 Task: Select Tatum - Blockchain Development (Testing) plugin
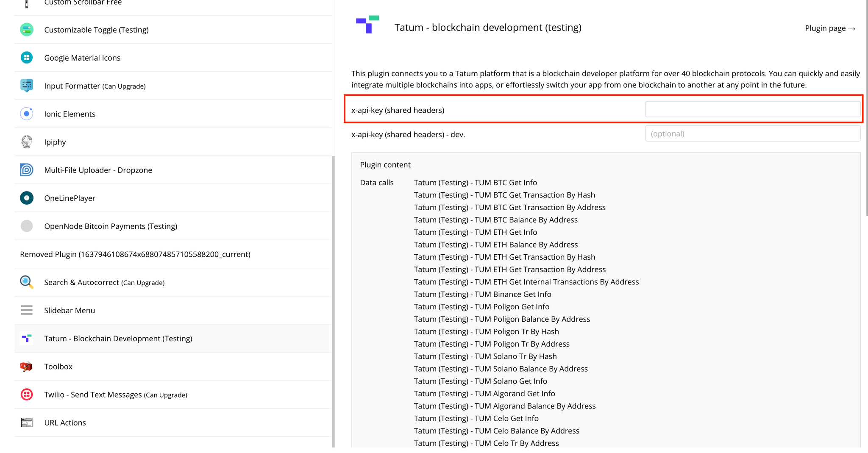(x=173, y=338)
